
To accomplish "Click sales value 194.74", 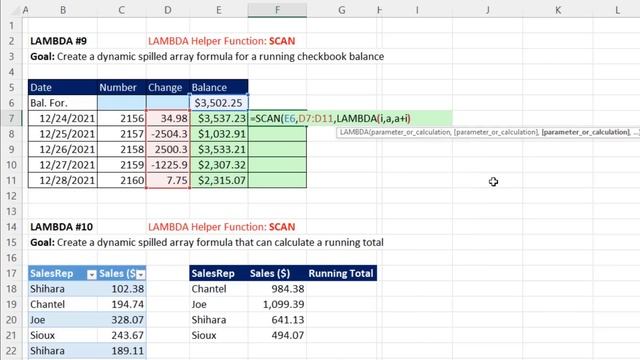I will 122,304.
